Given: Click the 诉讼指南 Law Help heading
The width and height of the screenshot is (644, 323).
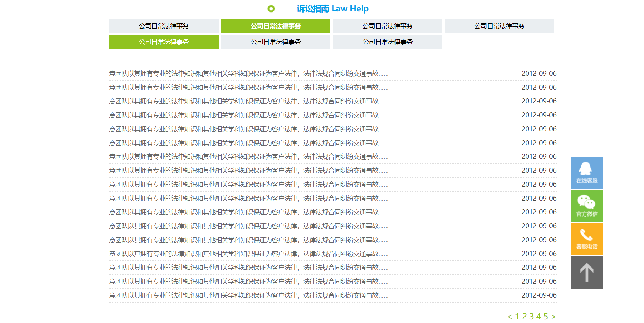Looking at the screenshot, I should (x=333, y=9).
